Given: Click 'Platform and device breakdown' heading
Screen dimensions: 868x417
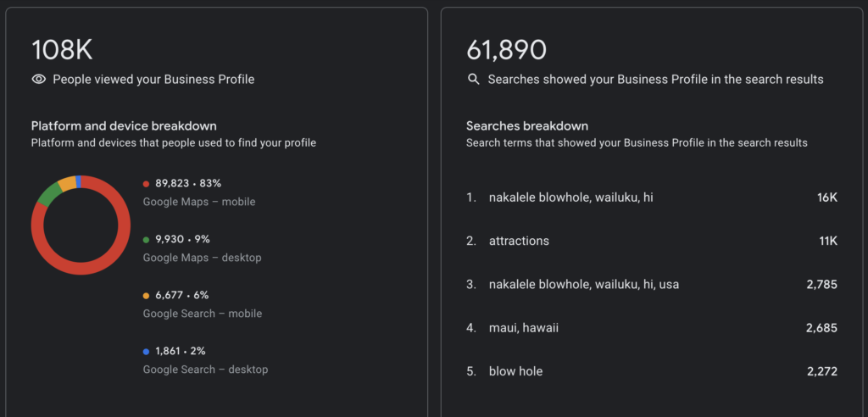Looking at the screenshot, I should tap(124, 125).
